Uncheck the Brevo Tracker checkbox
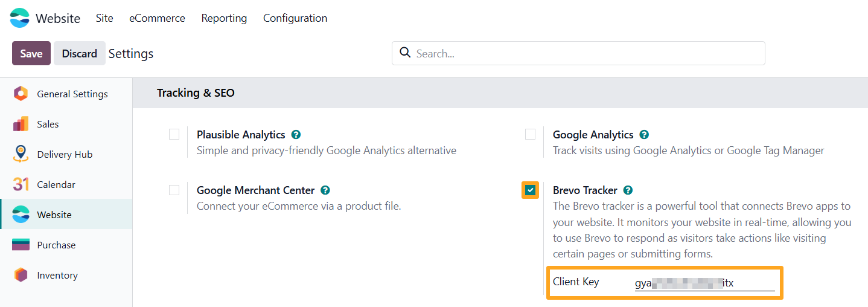Screen dimensions: 868x307 click(x=531, y=190)
